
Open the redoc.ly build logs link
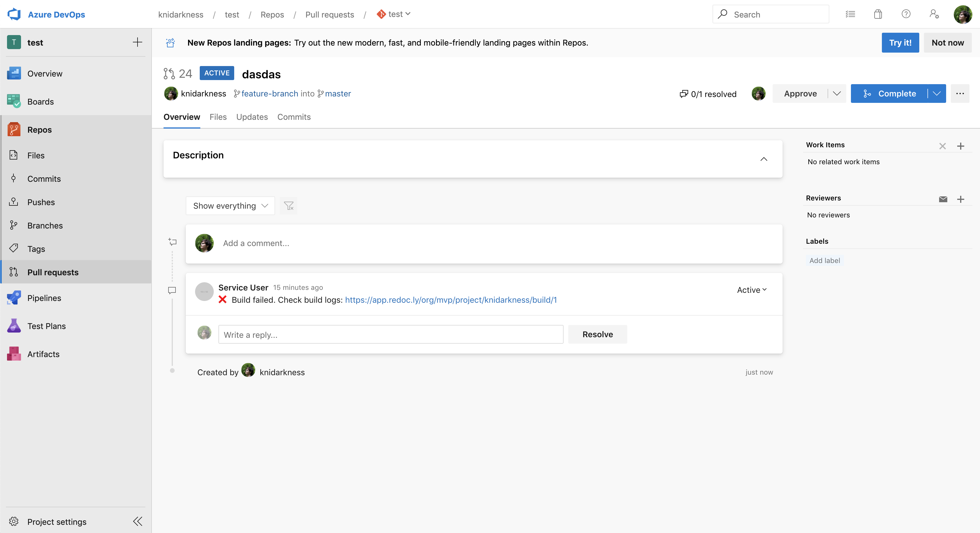tap(451, 300)
